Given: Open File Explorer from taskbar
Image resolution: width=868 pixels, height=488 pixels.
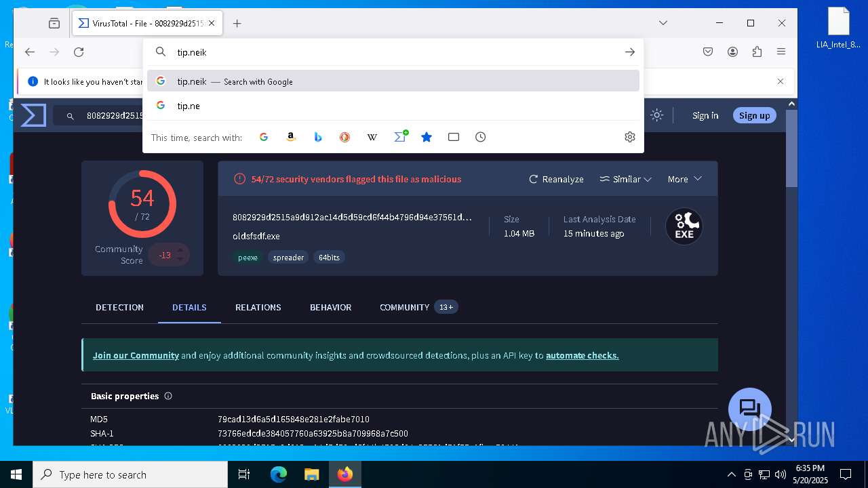Looking at the screenshot, I should [311, 474].
